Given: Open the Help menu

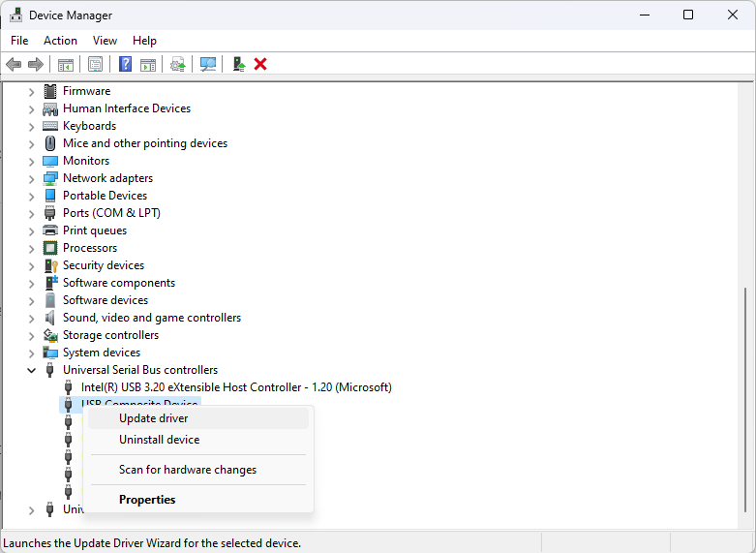Looking at the screenshot, I should [x=144, y=41].
